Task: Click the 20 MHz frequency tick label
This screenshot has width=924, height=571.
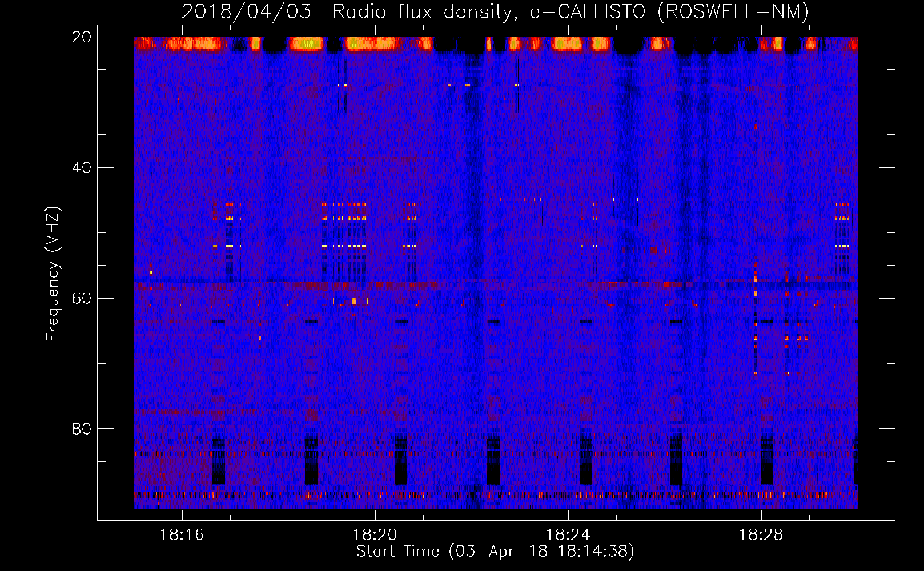Action: 81,37
